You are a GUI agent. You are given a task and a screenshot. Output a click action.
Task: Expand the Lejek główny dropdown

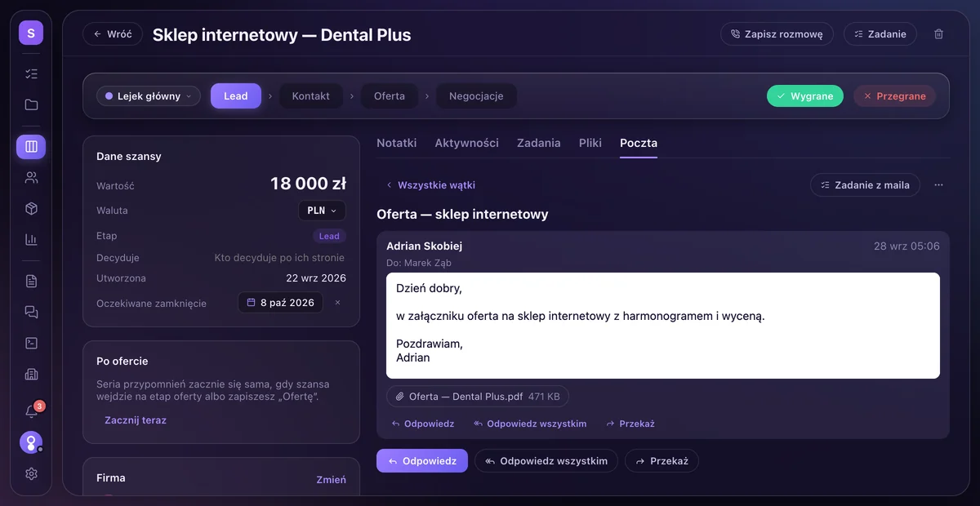tap(149, 96)
